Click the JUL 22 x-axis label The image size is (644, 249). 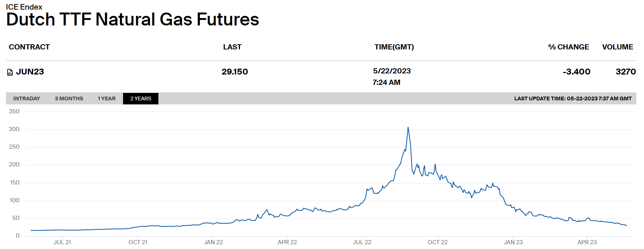point(362,242)
